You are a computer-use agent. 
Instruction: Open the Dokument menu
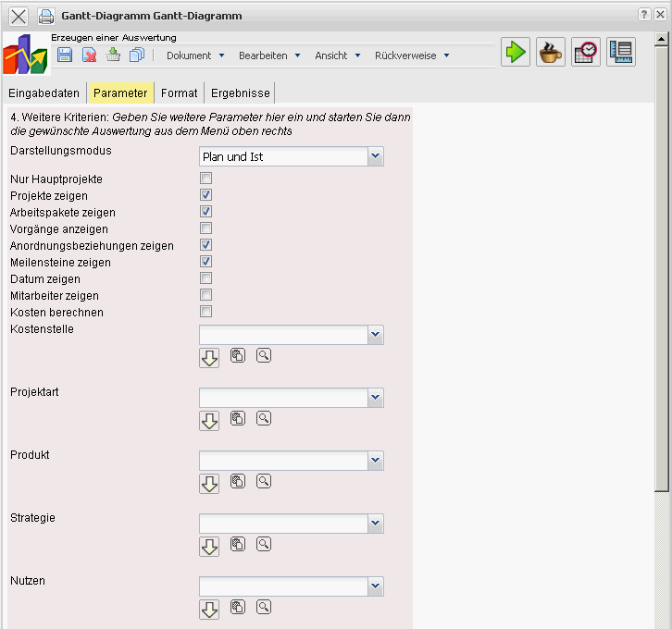click(x=195, y=55)
